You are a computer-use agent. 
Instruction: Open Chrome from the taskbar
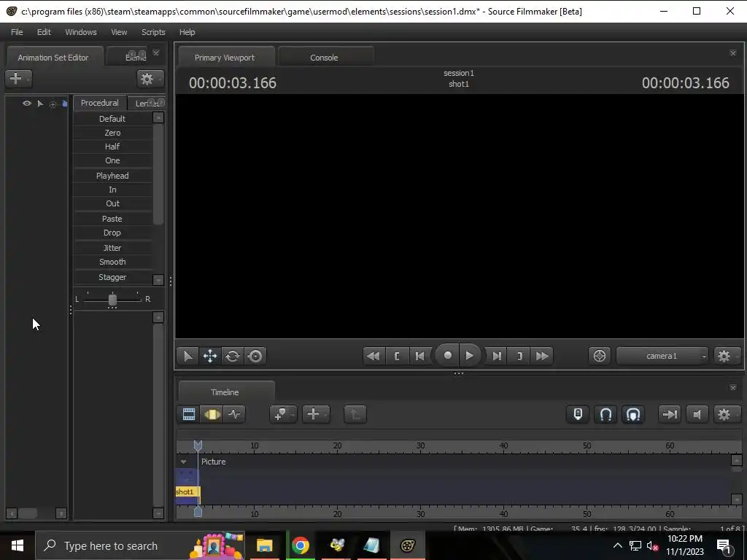(x=300, y=545)
